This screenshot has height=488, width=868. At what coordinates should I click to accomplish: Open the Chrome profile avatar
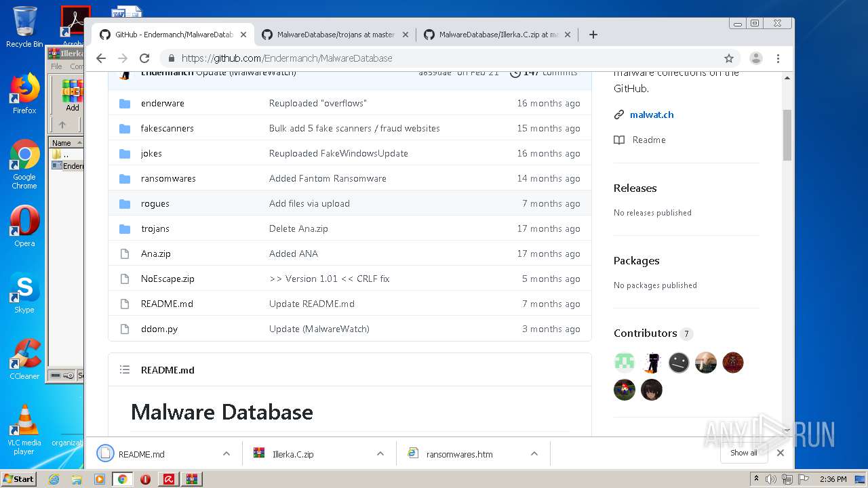(756, 58)
